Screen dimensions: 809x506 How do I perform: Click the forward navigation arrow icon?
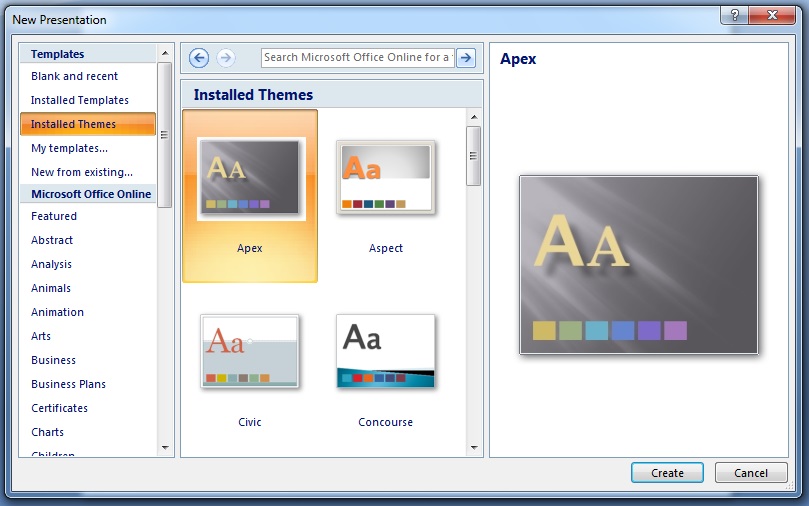(x=225, y=58)
